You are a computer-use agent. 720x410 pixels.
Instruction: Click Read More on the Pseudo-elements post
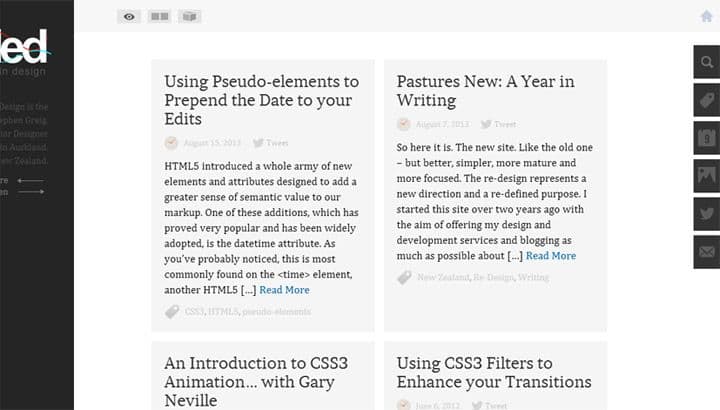click(284, 290)
